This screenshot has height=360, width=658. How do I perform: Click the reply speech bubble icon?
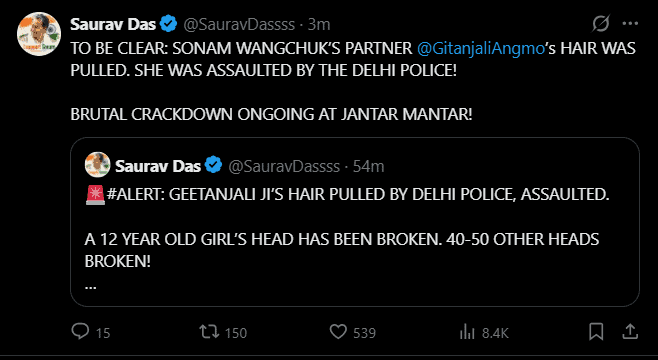[80, 331]
